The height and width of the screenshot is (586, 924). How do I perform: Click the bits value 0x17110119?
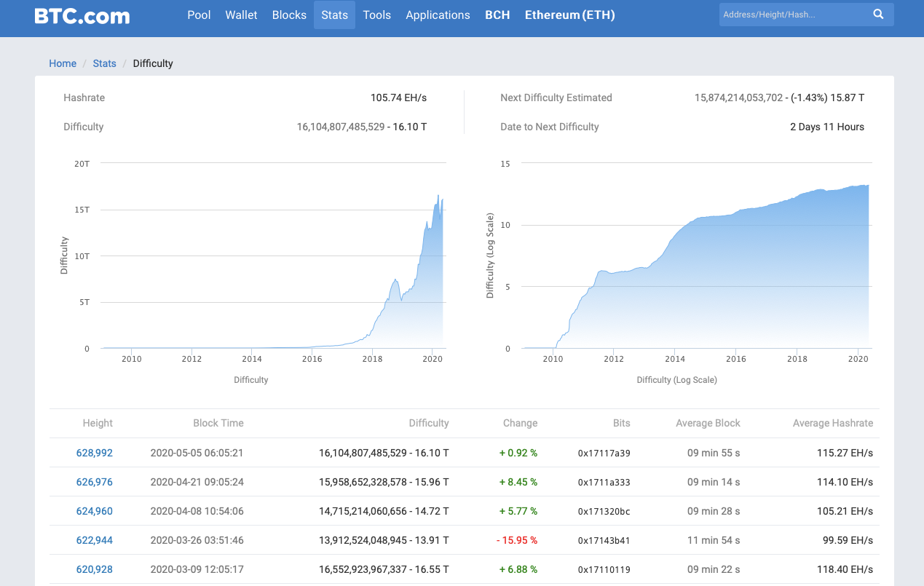604,569
